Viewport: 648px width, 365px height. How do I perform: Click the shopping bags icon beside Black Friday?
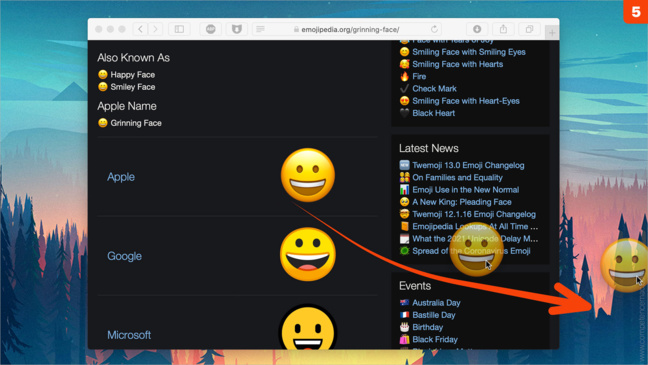404,339
